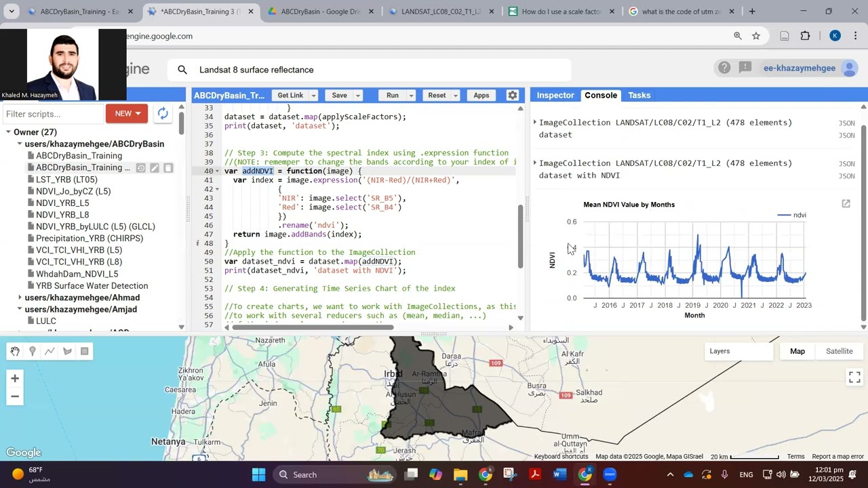
Task: Select the draw line tool
Action: click(x=50, y=351)
